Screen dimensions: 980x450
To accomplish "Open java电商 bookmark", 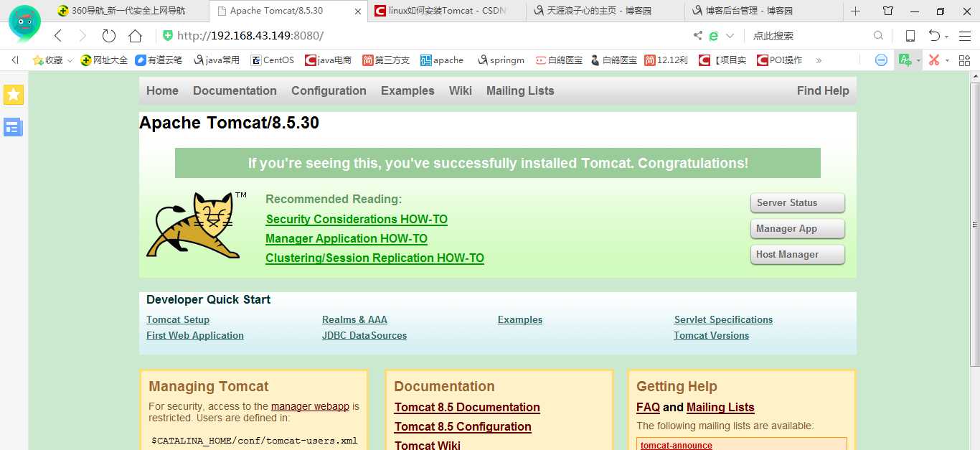I will [329, 60].
